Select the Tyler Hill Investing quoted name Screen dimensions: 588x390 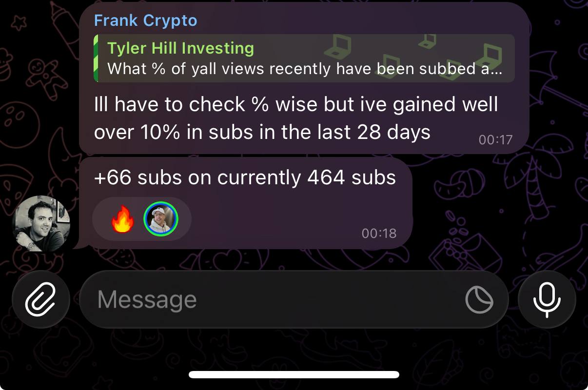coord(180,48)
